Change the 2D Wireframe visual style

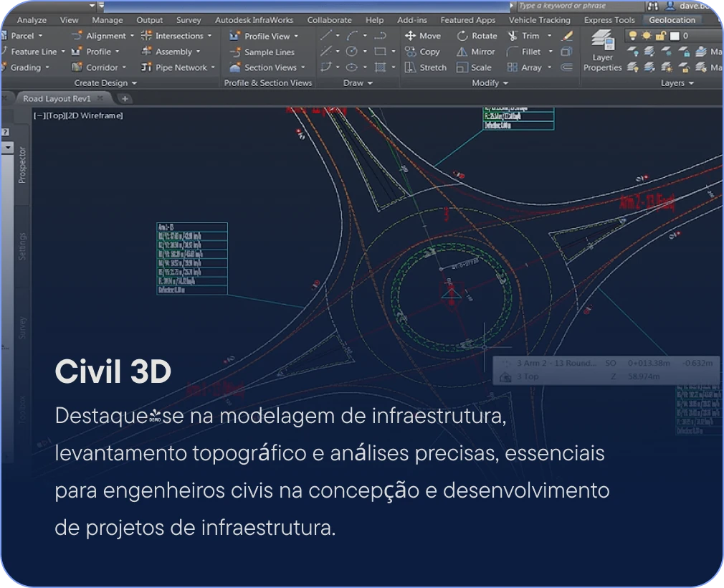95,115
